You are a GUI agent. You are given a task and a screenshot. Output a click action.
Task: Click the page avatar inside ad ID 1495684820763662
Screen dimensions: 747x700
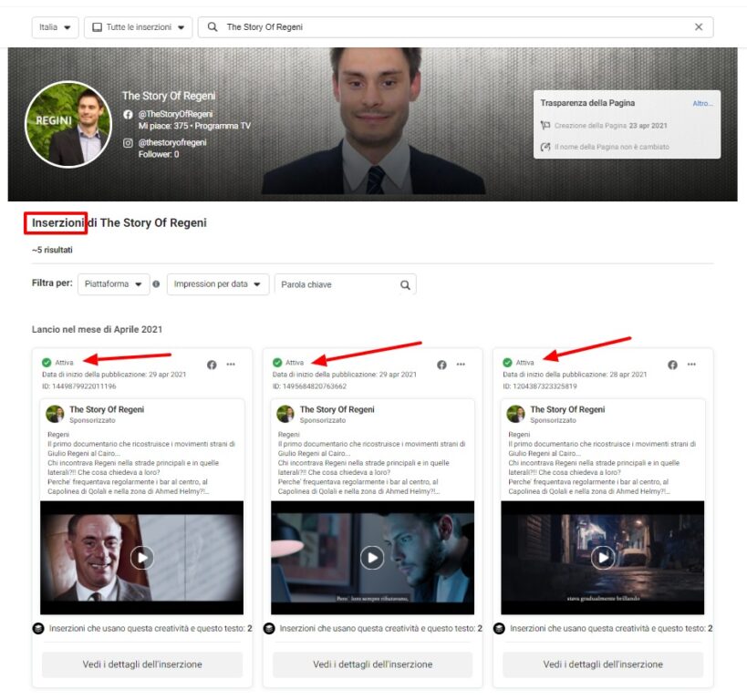pyautogui.click(x=285, y=414)
